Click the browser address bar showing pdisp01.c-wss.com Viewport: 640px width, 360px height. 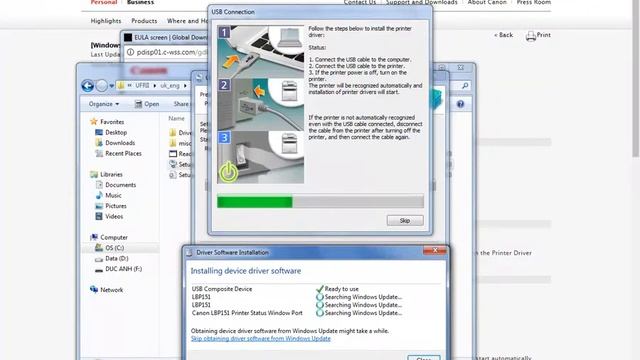coord(167,52)
